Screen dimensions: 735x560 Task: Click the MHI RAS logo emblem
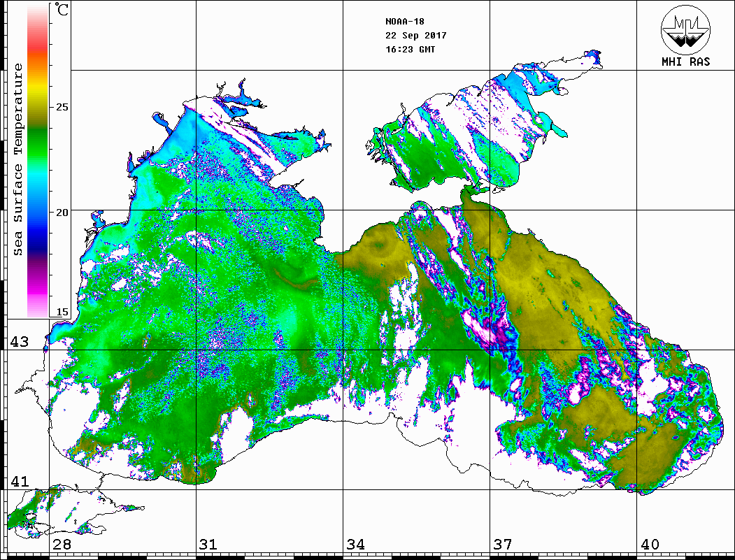(x=685, y=29)
